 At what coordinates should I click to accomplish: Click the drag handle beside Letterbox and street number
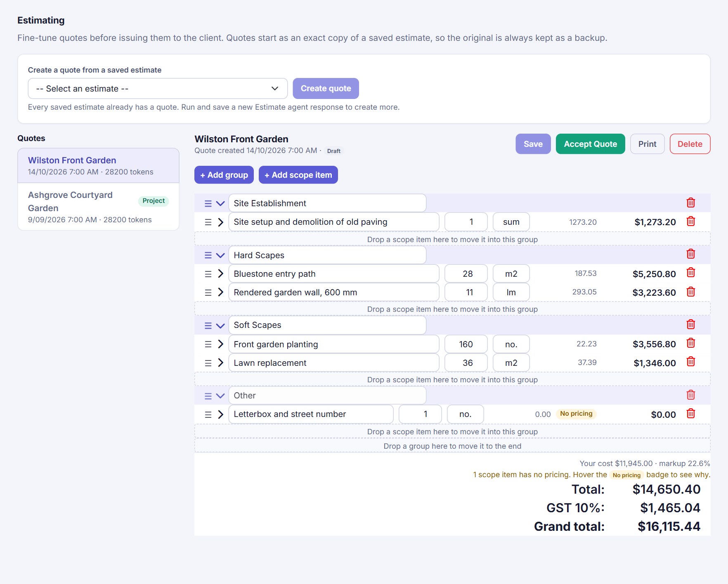208,414
